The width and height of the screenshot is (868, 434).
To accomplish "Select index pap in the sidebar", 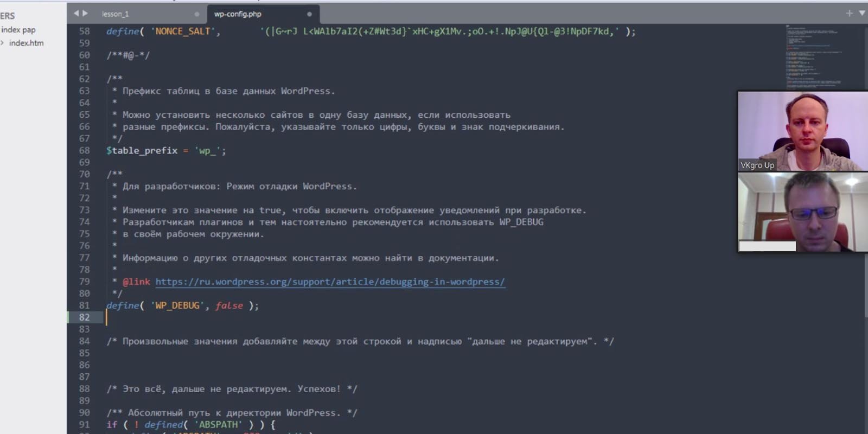I will [x=18, y=30].
